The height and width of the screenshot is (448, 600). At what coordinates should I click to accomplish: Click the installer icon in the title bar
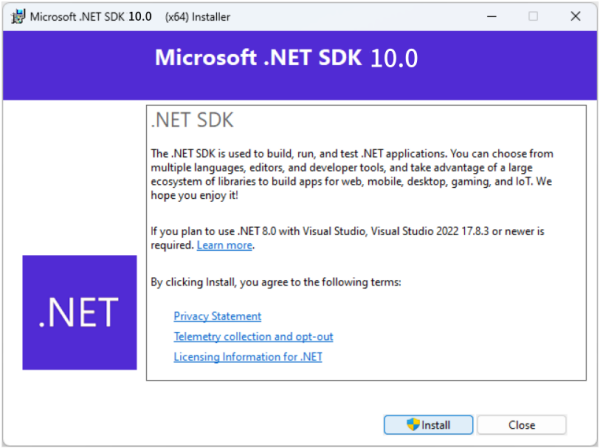click(x=18, y=16)
